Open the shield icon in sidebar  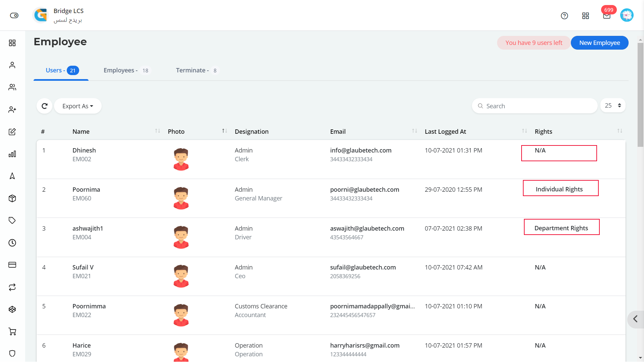point(12,354)
